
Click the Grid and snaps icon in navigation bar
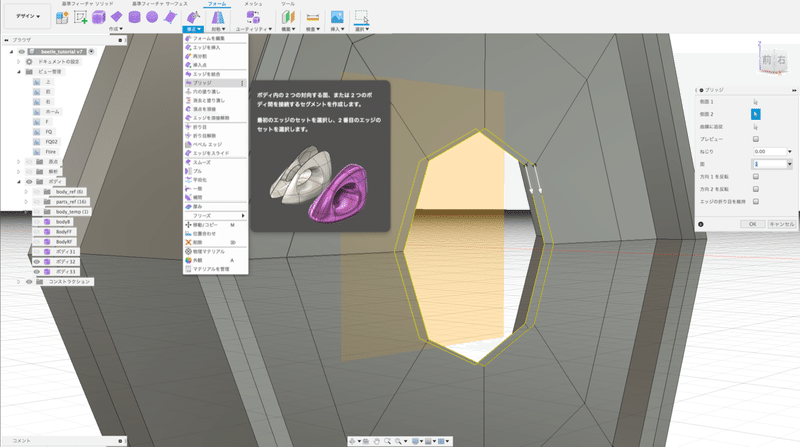click(x=429, y=441)
